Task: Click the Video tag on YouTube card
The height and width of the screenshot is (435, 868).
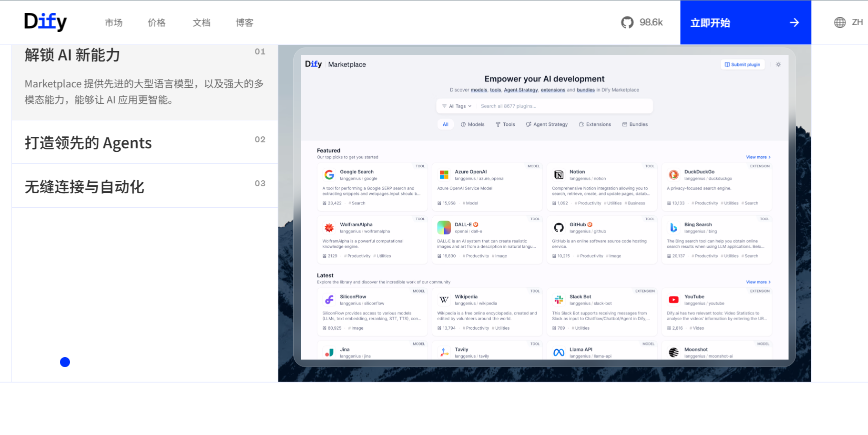Action: 697,328
